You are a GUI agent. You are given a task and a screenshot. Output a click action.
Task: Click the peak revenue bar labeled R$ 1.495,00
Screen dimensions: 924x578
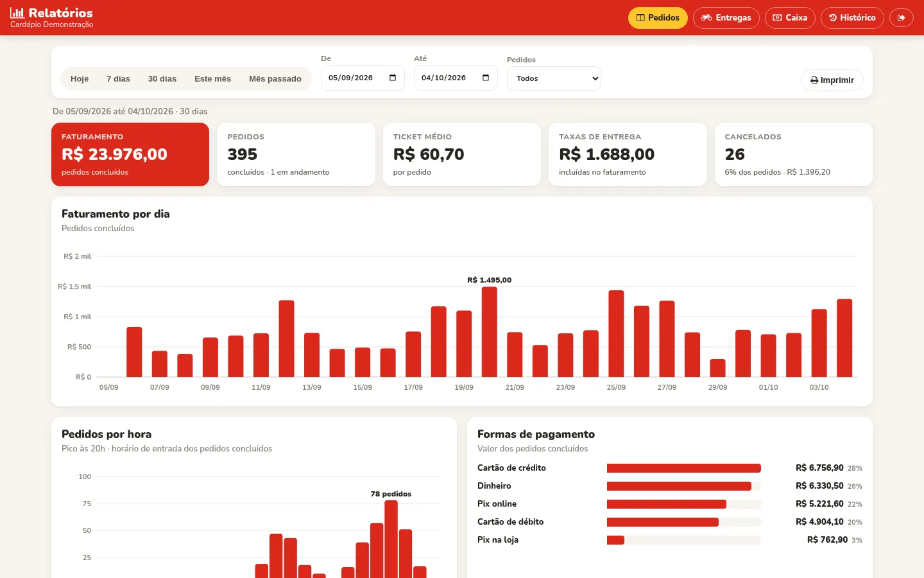click(x=490, y=332)
